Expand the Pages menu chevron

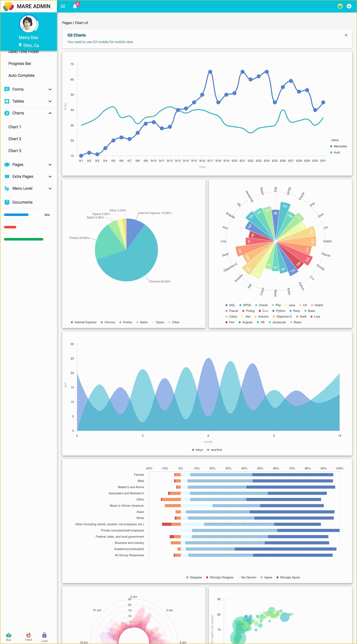click(50, 164)
